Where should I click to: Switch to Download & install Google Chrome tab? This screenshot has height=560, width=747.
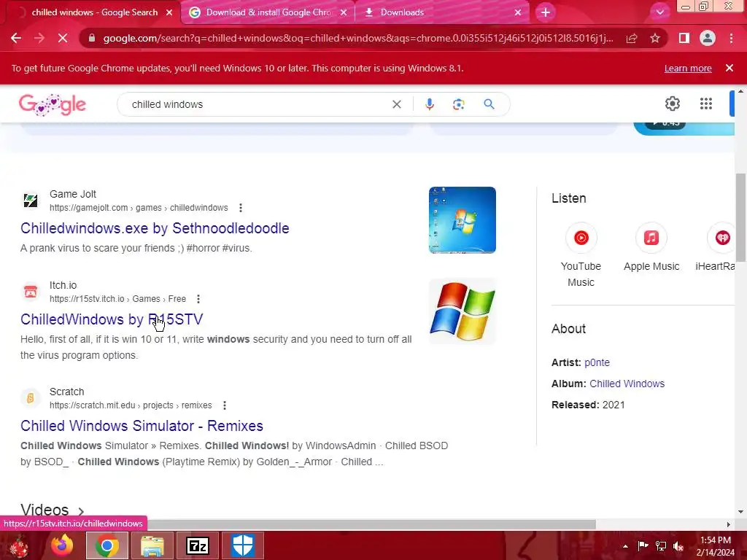(x=268, y=12)
